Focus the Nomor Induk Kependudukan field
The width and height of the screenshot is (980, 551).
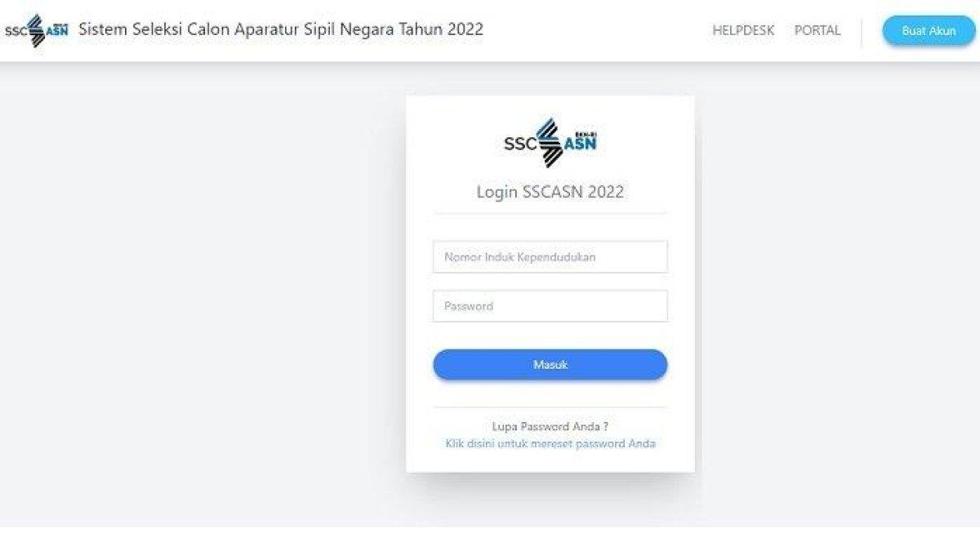tap(550, 256)
